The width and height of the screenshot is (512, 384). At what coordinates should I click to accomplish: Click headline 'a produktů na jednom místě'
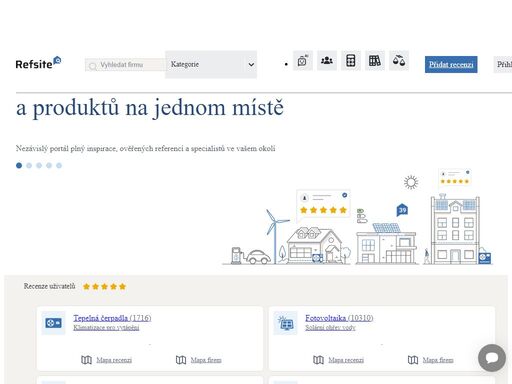(150, 108)
